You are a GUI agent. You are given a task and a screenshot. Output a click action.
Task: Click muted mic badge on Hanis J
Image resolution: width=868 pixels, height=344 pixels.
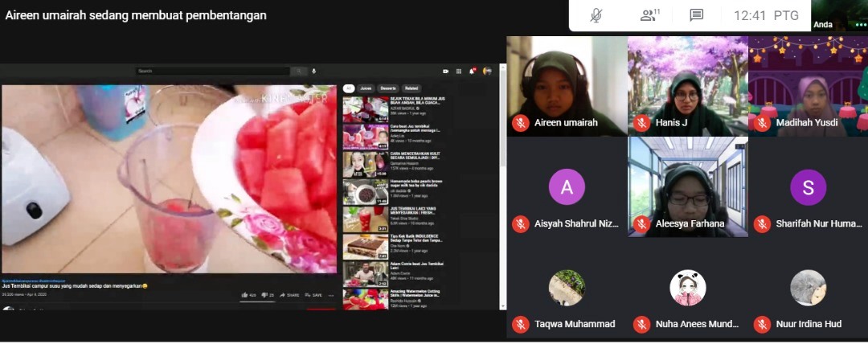[641, 123]
